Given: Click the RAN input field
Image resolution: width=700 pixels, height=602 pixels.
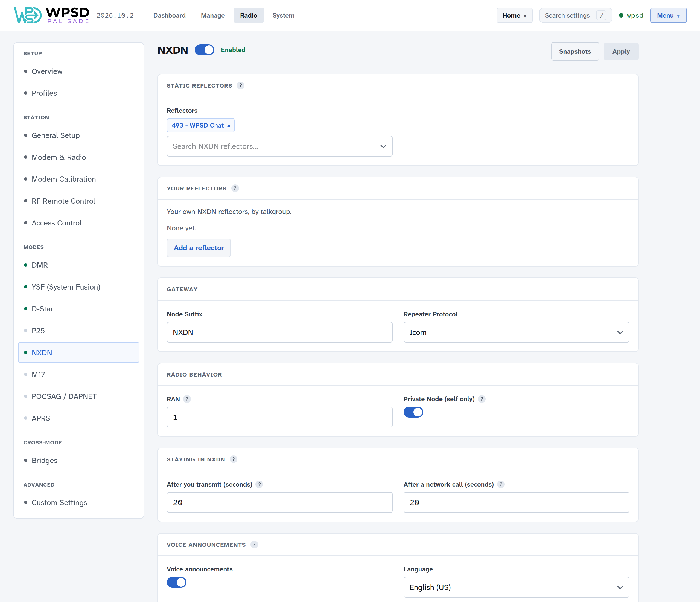Looking at the screenshot, I should click(x=279, y=417).
